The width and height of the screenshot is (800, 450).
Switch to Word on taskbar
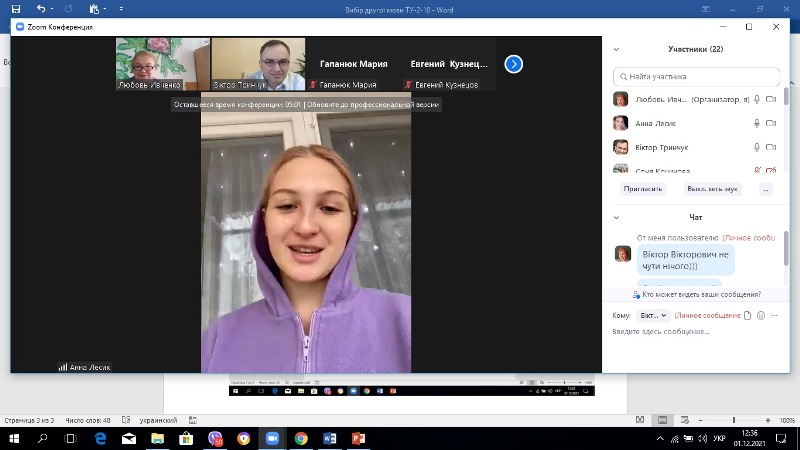[x=330, y=439]
